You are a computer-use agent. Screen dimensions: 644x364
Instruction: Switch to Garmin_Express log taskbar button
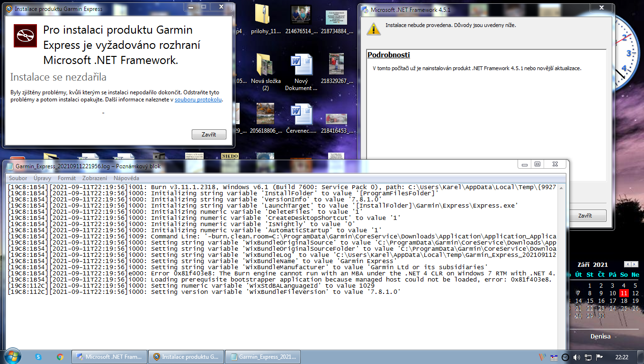pos(262,357)
